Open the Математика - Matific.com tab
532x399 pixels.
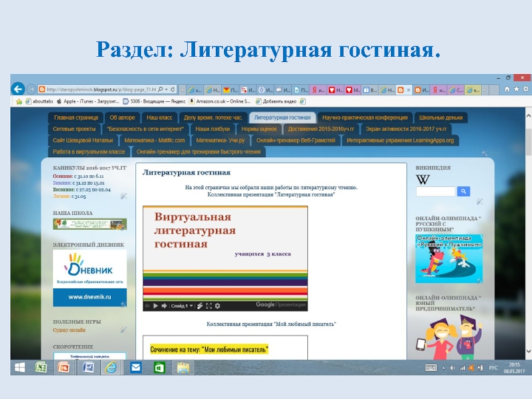click(154, 140)
